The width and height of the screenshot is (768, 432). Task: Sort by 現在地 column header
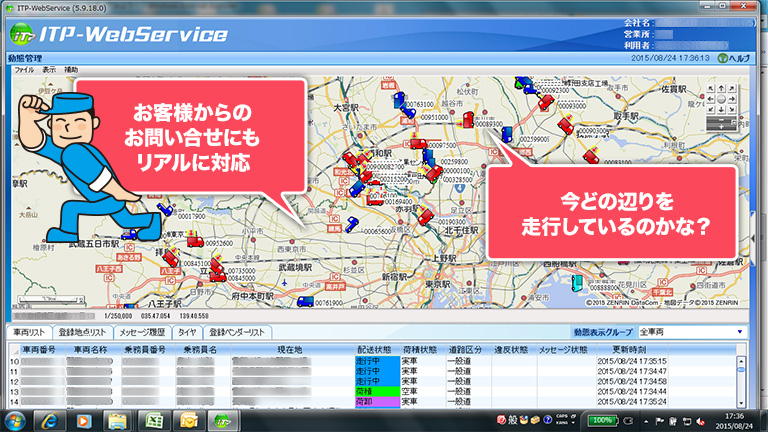(289, 350)
